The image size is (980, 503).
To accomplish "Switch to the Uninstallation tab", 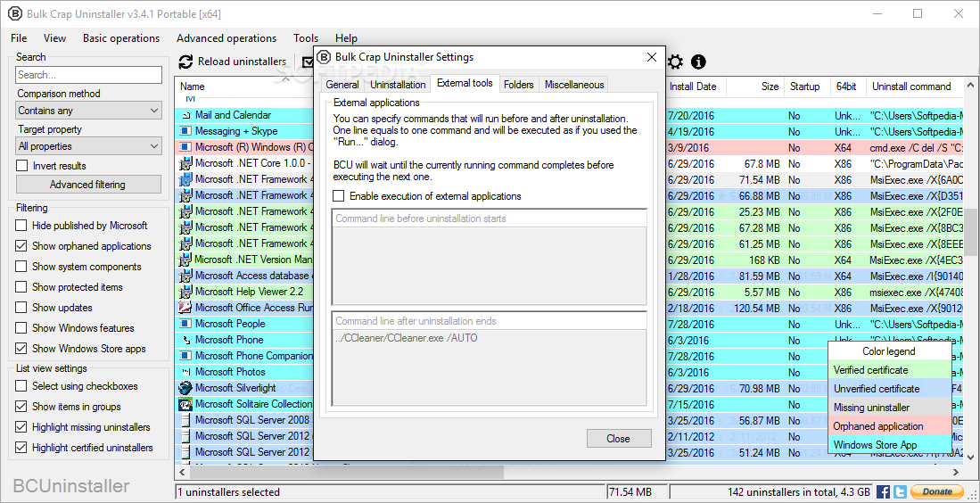I will (398, 85).
